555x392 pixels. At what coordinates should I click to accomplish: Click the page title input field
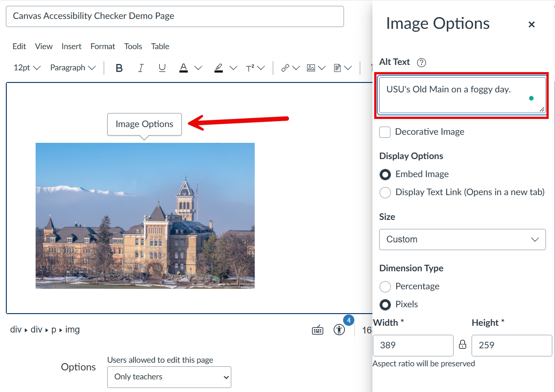tap(175, 16)
